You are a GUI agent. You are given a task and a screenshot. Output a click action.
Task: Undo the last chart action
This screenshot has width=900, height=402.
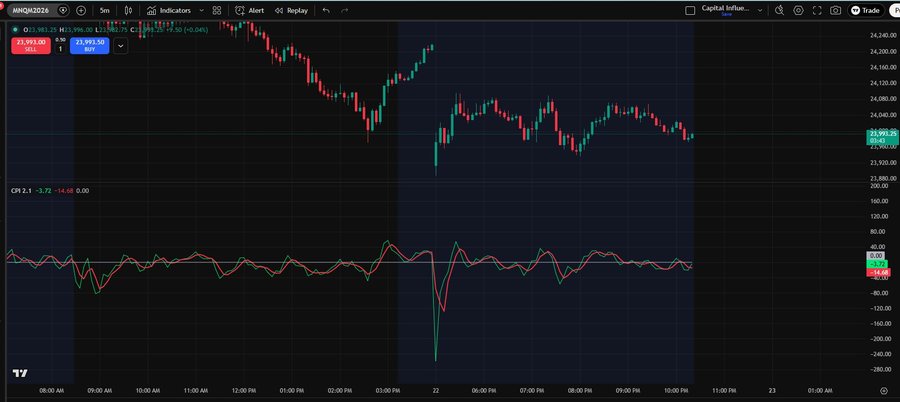pyautogui.click(x=326, y=10)
